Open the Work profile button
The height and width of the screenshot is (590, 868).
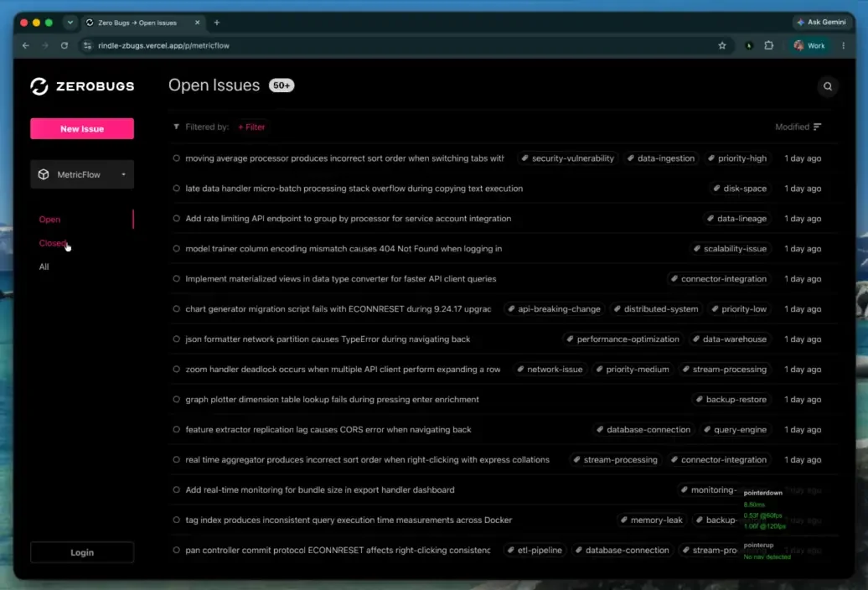click(x=809, y=45)
